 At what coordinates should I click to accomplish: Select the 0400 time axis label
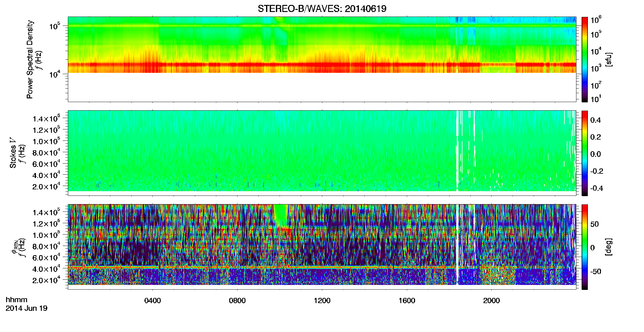click(x=152, y=301)
